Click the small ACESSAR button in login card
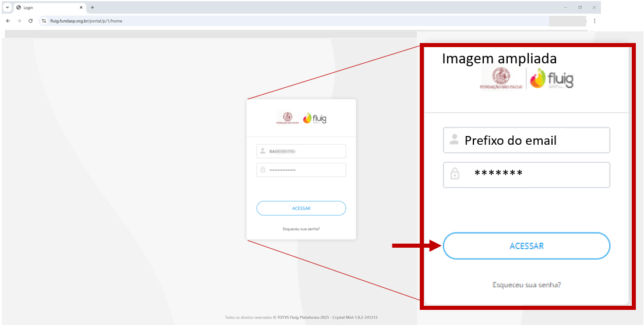Screen dimensions: 644x325 pos(301,208)
